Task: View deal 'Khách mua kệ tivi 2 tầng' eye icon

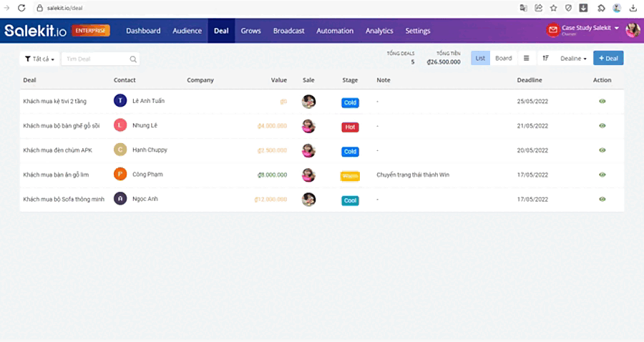Action: [x=602, y=101]
